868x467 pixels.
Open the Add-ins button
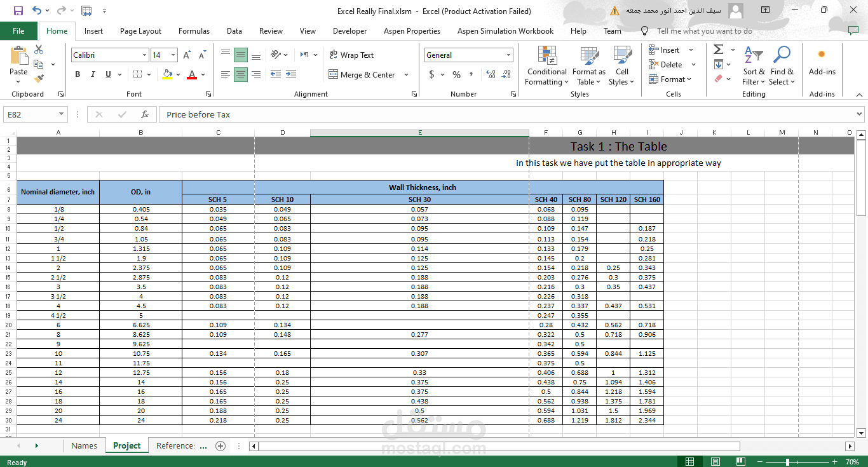point(822,62)
